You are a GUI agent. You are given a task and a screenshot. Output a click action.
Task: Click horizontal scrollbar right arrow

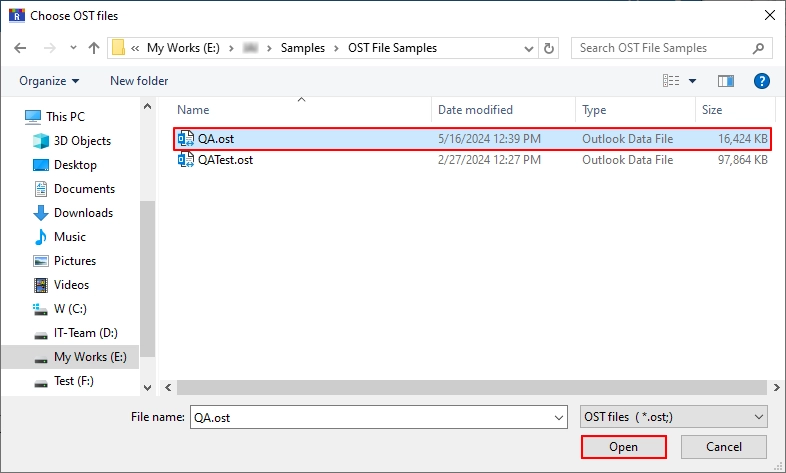pyautogui.click(x=776, y=387)
